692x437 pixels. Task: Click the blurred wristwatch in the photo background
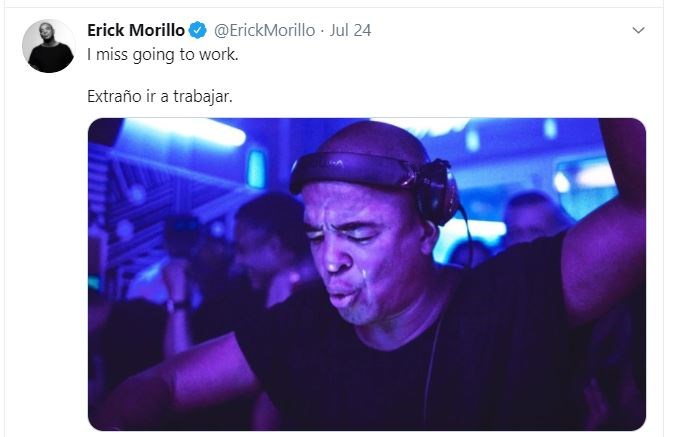click(x=177, y=305)
